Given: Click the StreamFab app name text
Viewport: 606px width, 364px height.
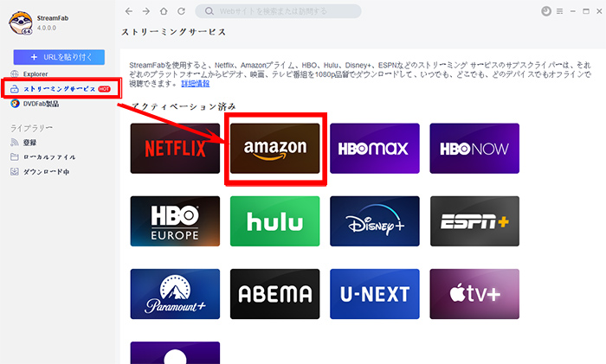Looking at the screenshot, I should click(53, 18).
